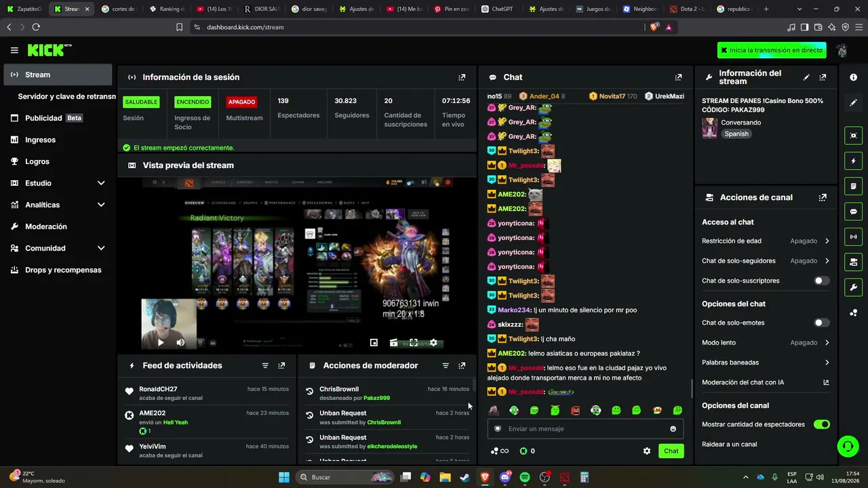Click the broadcast signal icon in the right rail

[x=853, y=237]
